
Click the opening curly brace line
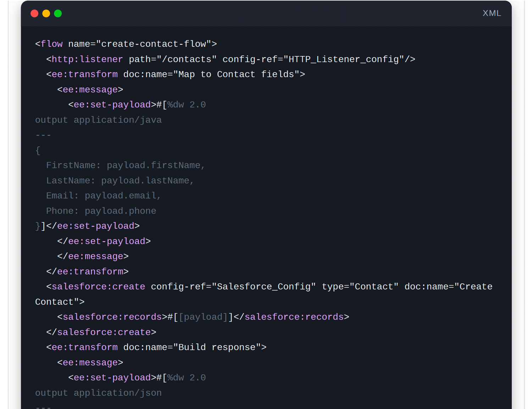38,150
